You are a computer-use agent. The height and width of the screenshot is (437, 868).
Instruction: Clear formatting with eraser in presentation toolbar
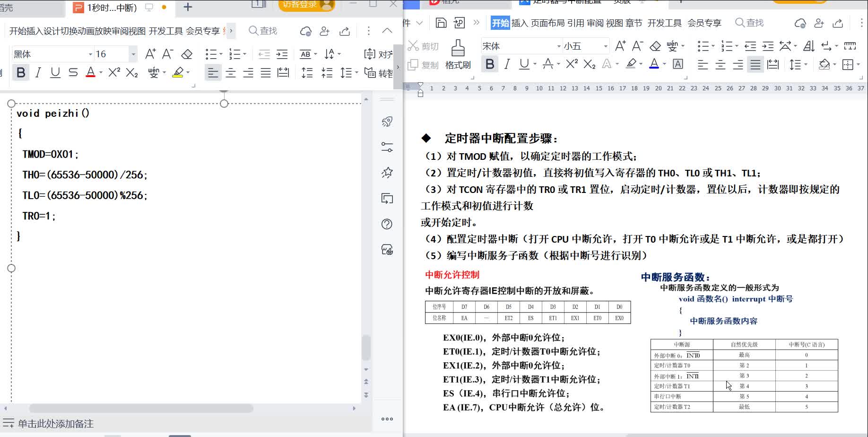coord(187,54)
